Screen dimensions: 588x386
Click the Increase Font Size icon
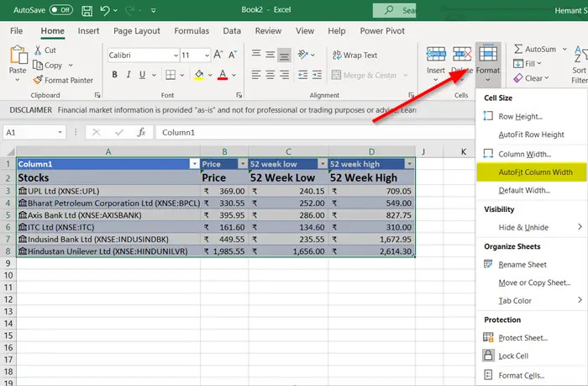click(218, 55)
